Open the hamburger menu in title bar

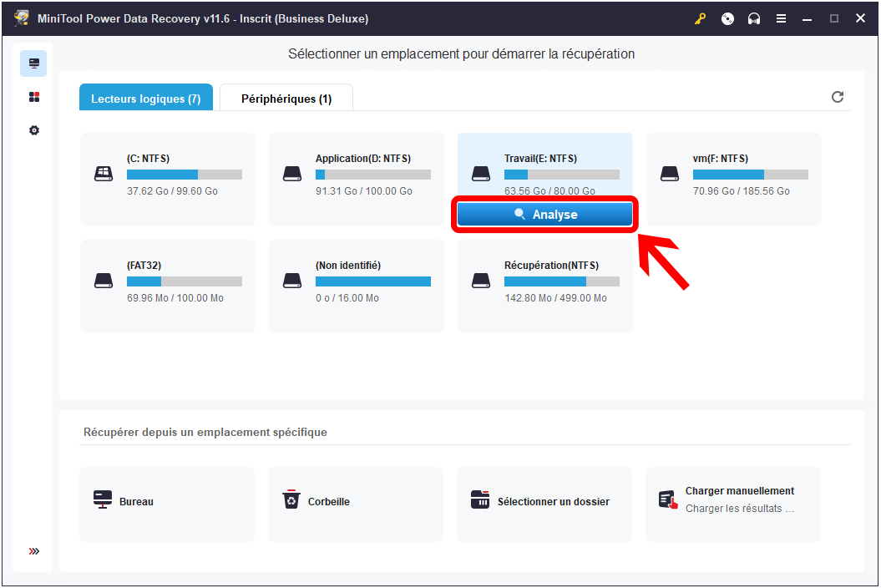point(781,18)
